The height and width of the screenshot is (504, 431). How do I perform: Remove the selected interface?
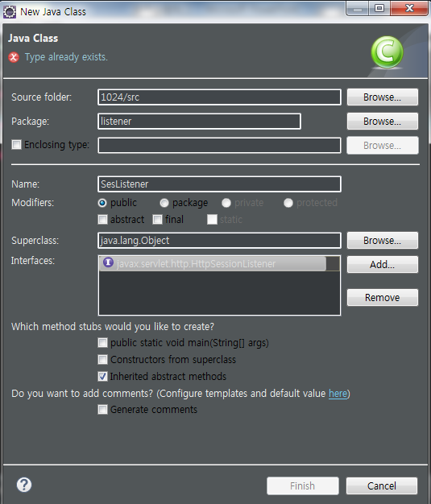coord(383,298)
